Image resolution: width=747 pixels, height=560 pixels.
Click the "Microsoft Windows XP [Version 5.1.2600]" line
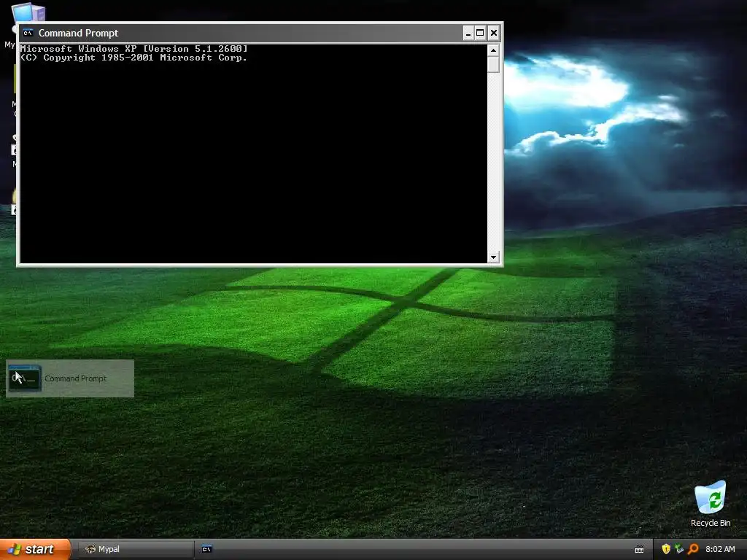point(134,49)
